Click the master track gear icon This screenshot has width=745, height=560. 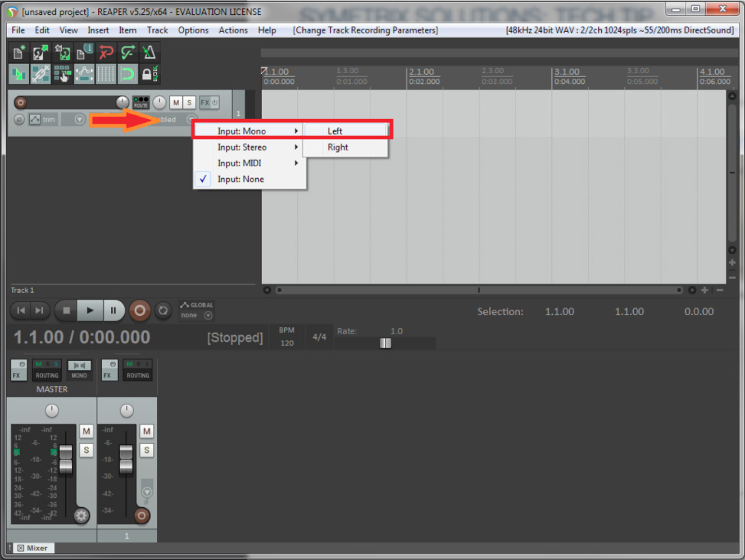pos(81,515)
